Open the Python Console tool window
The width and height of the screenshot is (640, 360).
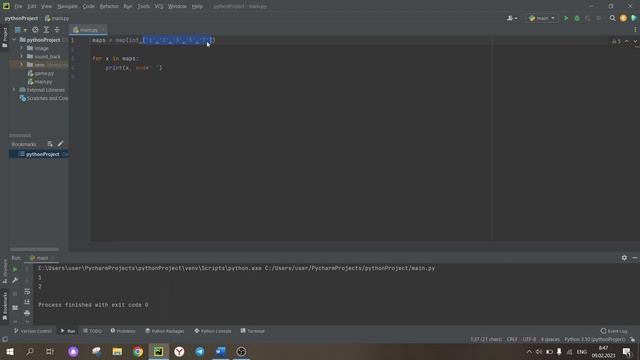(x=213, y=331)
